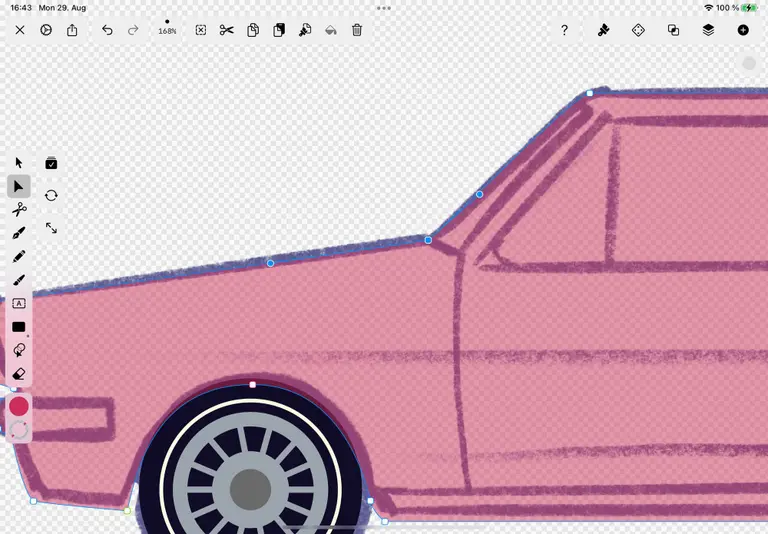Open the Style tab brush icon

[603, 30]
